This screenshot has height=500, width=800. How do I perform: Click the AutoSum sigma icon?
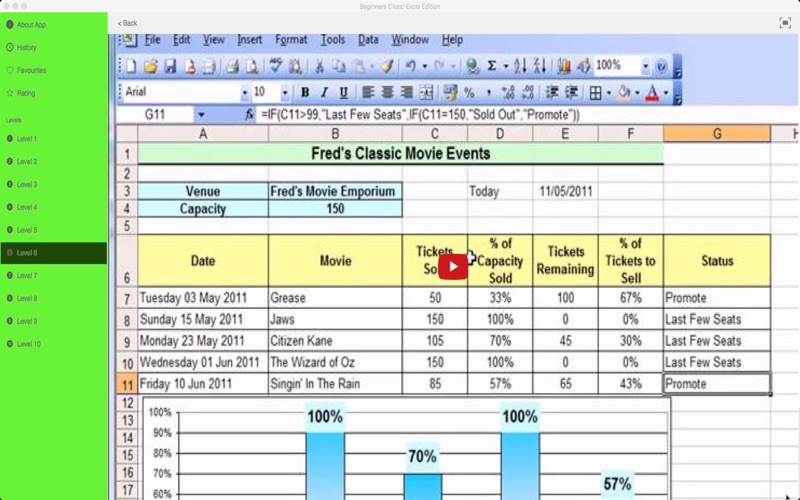coord(492,66)
